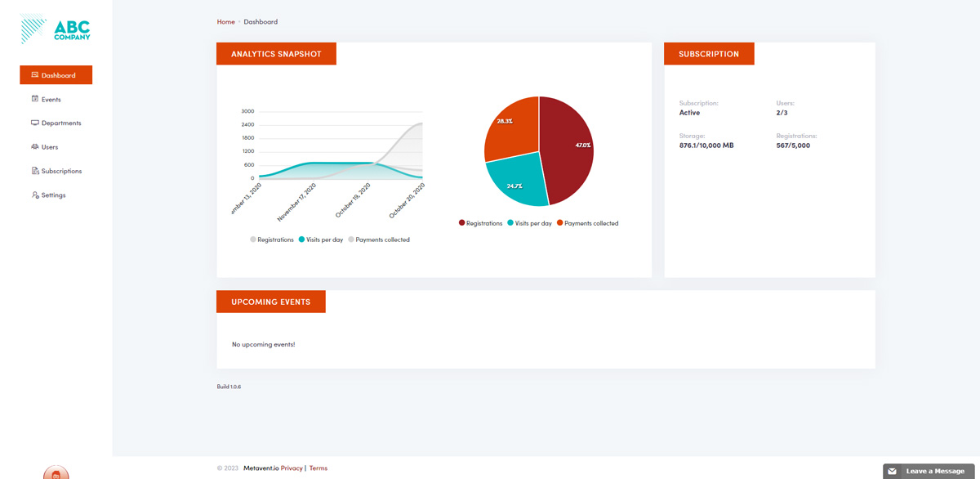The height and width of the screenshot is (479, 980).
Task: Click the envelope icon in chat widget
Action: (893, 472)
